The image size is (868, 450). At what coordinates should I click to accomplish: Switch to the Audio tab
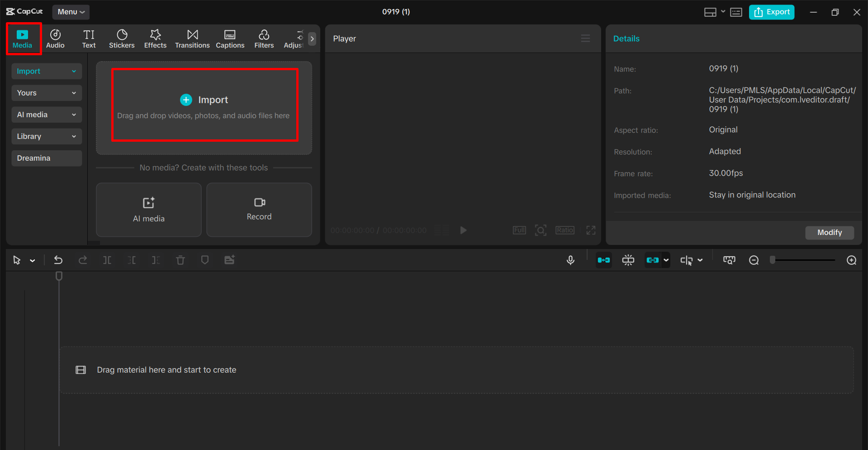pos(55,38)
